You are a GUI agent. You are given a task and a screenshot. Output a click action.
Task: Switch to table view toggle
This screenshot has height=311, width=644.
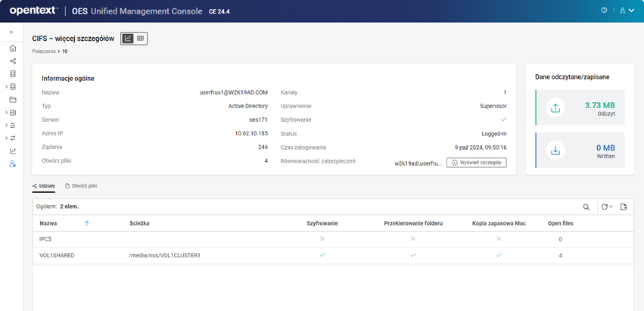point(141,38)
